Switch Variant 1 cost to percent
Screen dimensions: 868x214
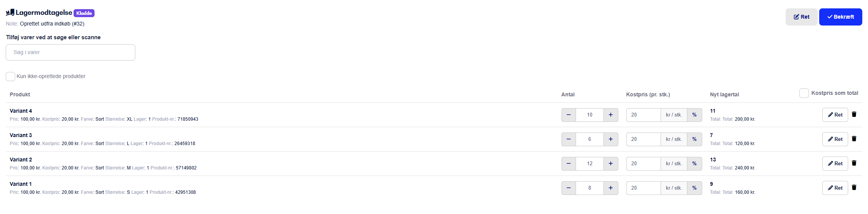click(695, 188)
